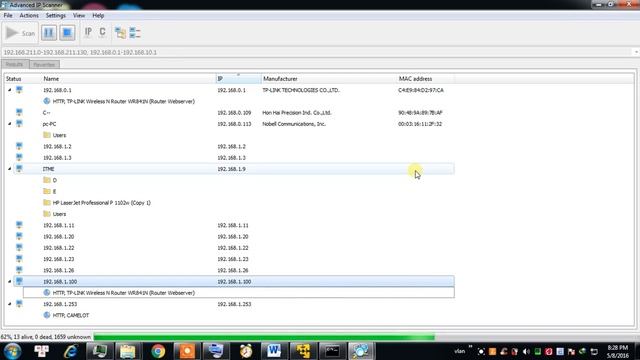The height and width of the screenshot is (360, 640).
Task: Click the computer icon of 192.168.1.11 row
Action: pos(19,225)
